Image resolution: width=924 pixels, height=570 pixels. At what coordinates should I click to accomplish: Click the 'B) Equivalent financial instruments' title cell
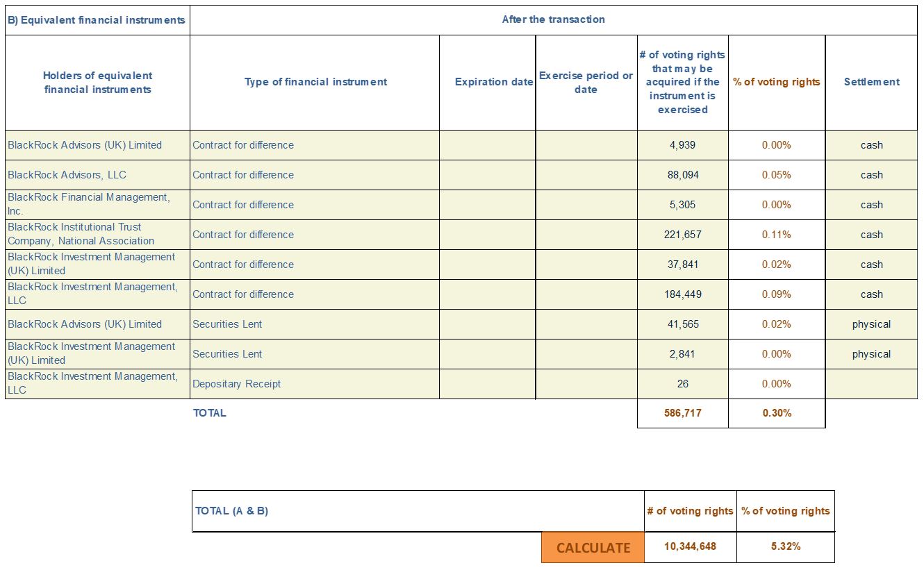[97, 19]
